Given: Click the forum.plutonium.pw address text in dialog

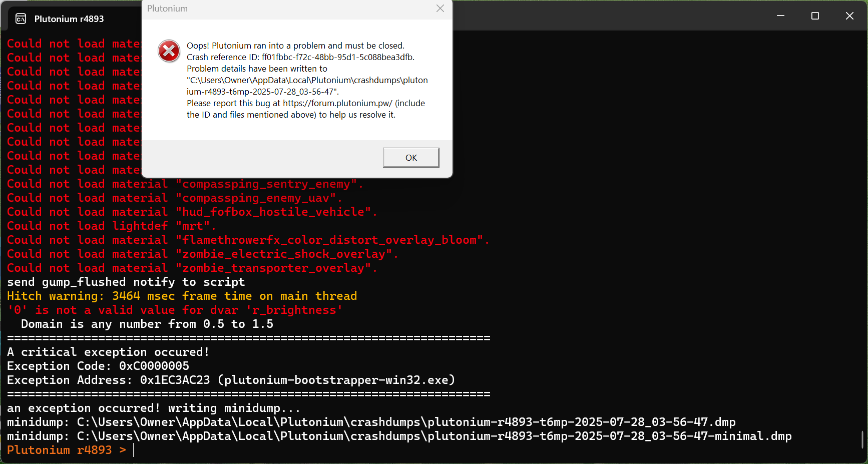Looking at the screenshot, I should click(337, 103).
